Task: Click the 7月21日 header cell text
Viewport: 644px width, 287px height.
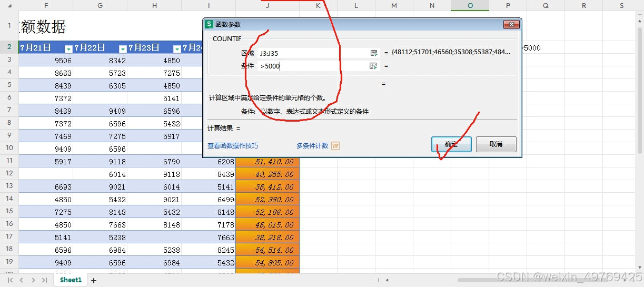Action: pos(36,47)
